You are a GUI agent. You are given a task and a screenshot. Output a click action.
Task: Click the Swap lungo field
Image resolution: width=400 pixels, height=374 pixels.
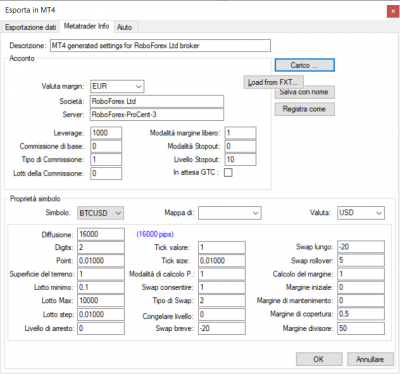pyautogui.click(x=361, y=247)
